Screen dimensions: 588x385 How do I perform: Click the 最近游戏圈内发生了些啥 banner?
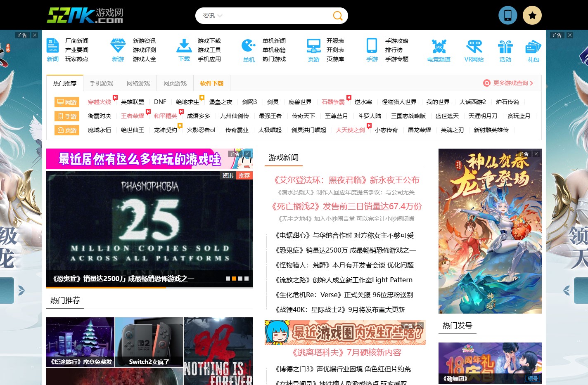(345, 332)
